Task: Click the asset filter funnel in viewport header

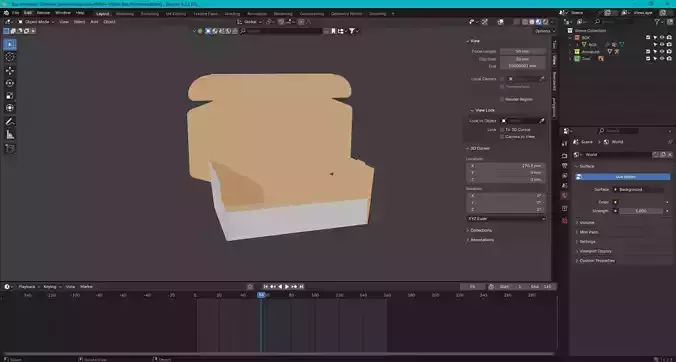Action: click(x=352, y=31)
